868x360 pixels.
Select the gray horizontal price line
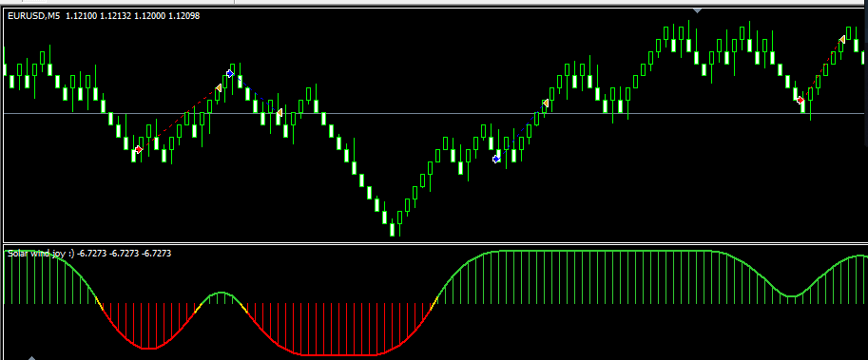[434, 113]
